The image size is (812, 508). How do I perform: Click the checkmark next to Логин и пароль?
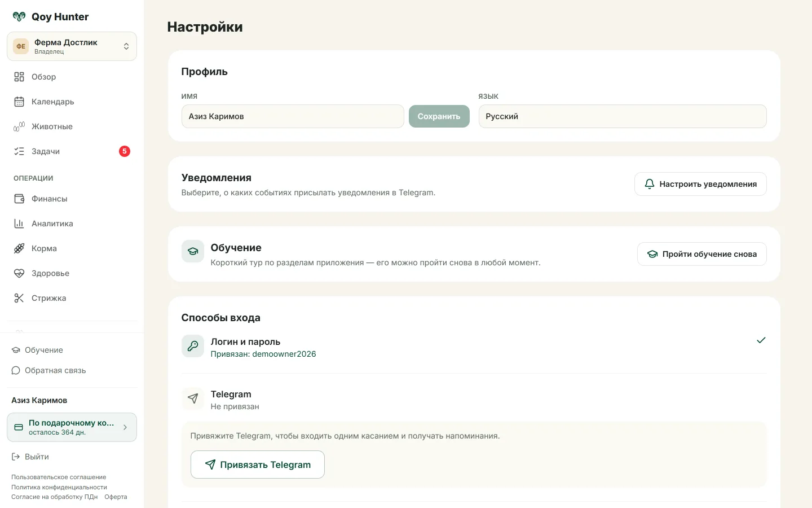tap(761, 340)
